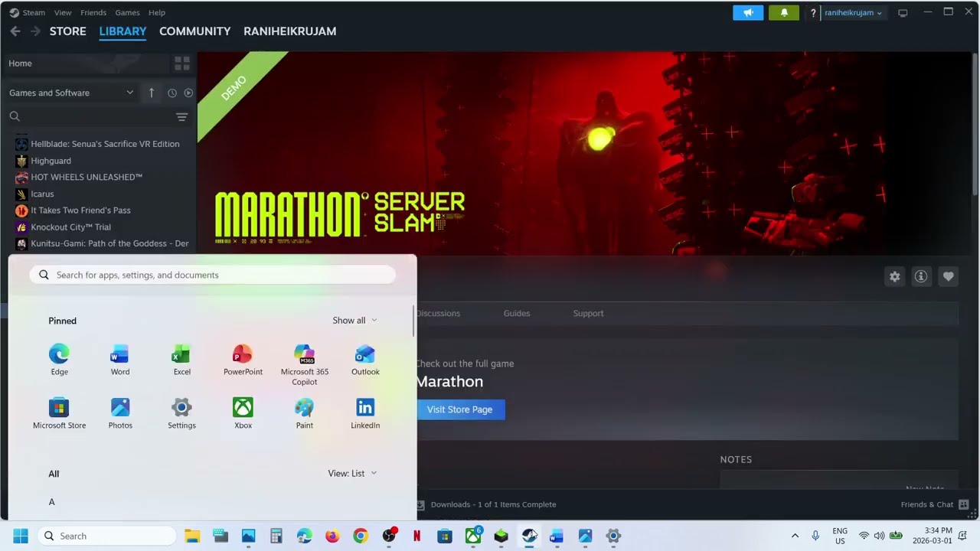This screenshot has width=980, height=551.
Task: Expand Games and Software dropdown
Action: [x=70, y=93]
